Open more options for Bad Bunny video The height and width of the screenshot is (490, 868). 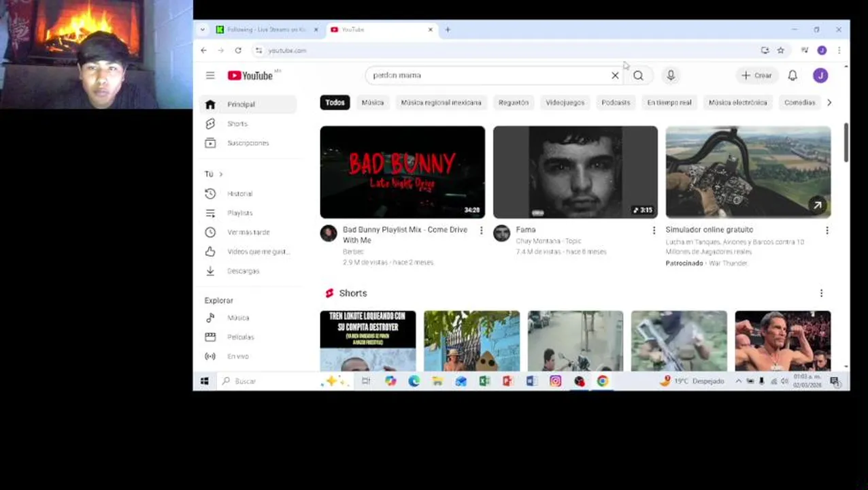[x=481, y=231]
